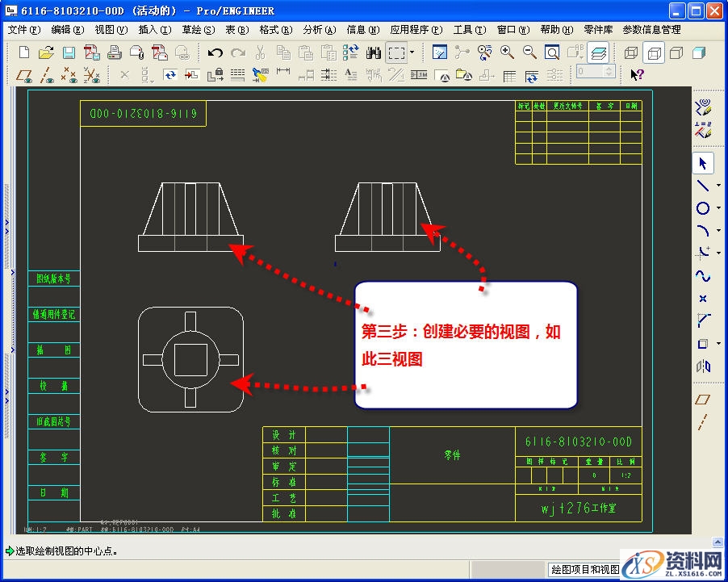Click the binoculars Find icon
Image resolution: width=728 pixels, height=582 pixels.
(373, 52)
